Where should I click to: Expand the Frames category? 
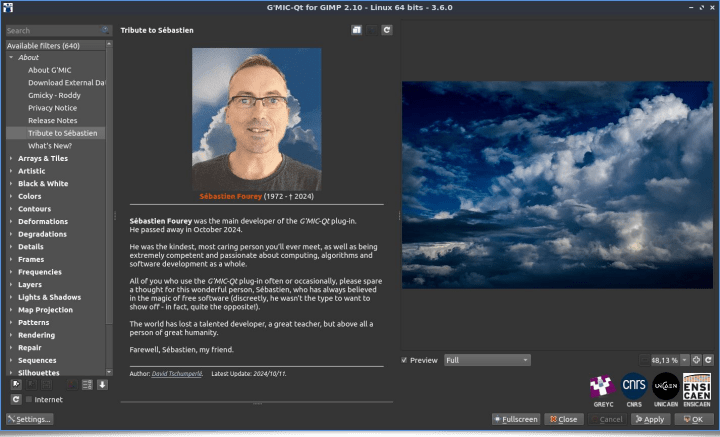pos(11,259)
